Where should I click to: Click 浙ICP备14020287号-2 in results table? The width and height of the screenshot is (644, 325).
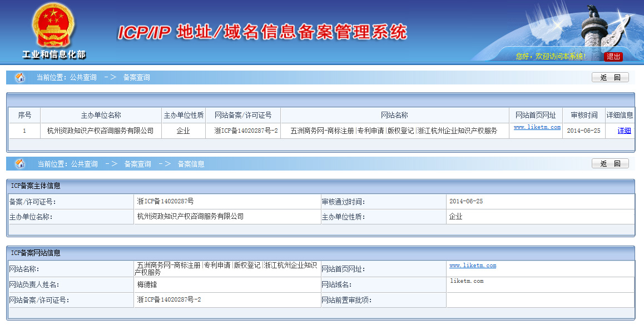click(x=246, y=131)
